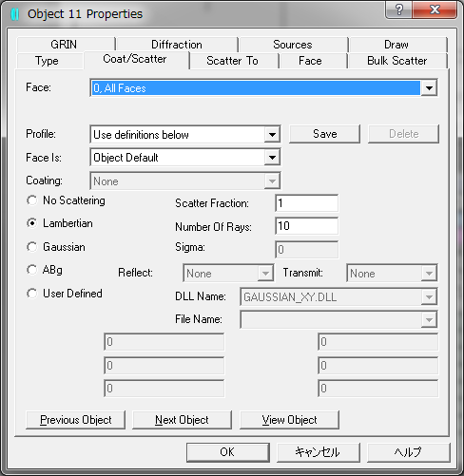
Task: Click the Object 11 Properties window icon
Action: pos(14,14)
